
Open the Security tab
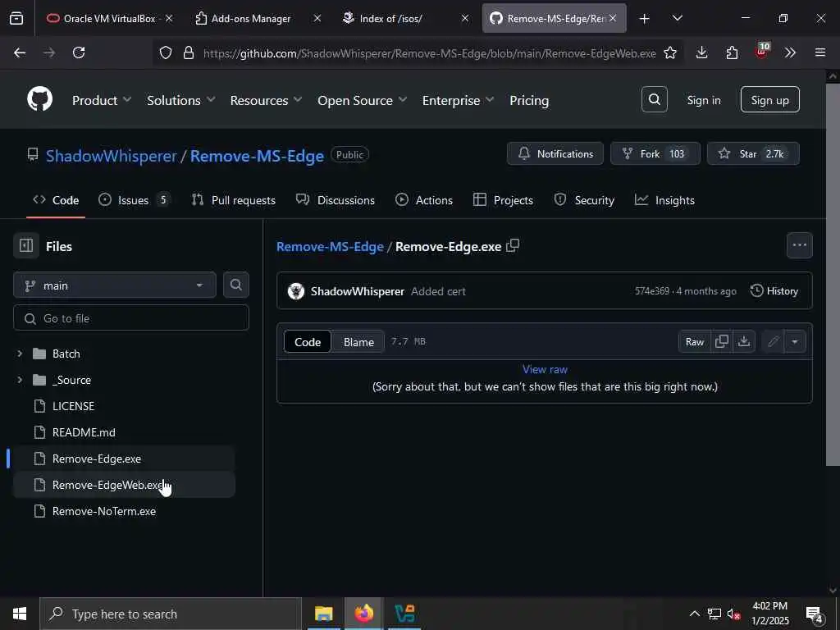click(x=584, y=200)
